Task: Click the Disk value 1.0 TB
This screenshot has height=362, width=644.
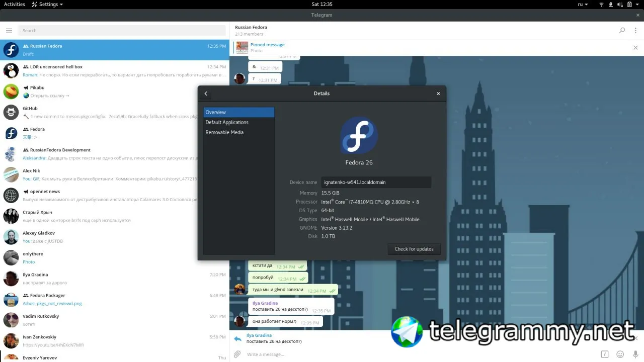Action: (328, 236)
